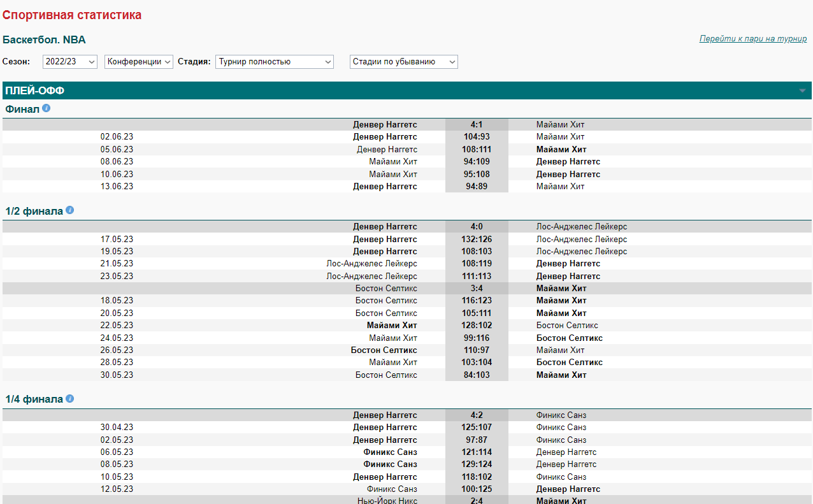Follow the Перейти к пари на турнир link

pyautogui.click(x=753, y=39)
